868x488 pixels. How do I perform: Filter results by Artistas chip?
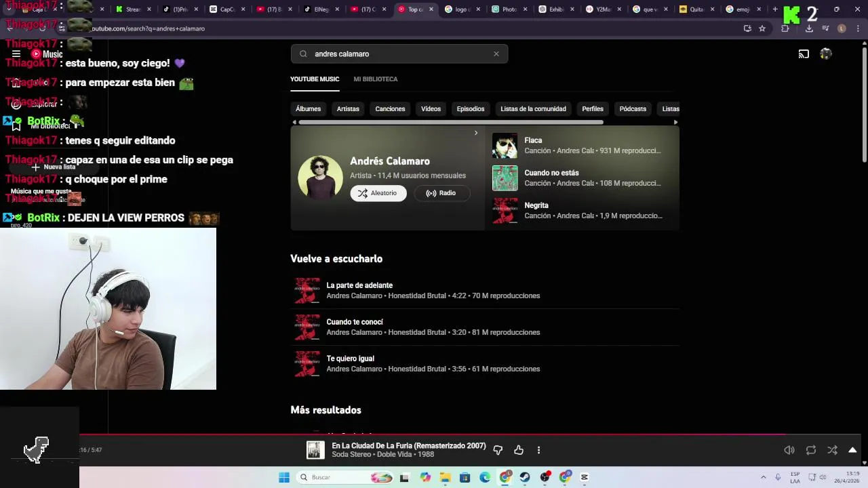[x=348, y=109]
